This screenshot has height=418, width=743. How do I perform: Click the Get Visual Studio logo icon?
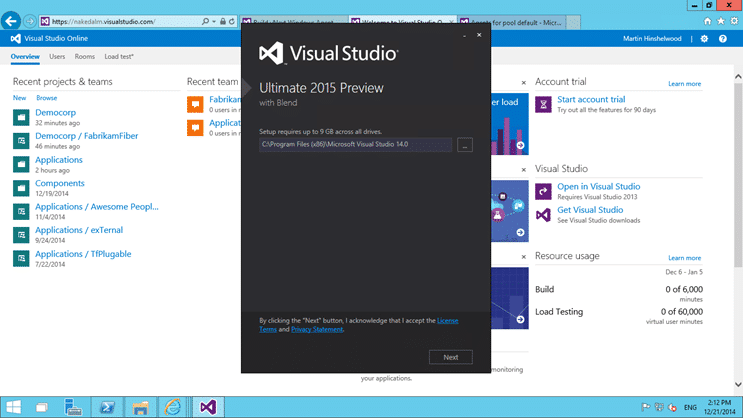(544, 215)
